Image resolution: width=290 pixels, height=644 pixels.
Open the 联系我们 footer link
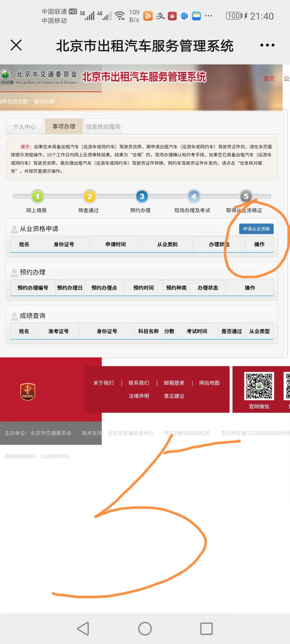[139, 383]
